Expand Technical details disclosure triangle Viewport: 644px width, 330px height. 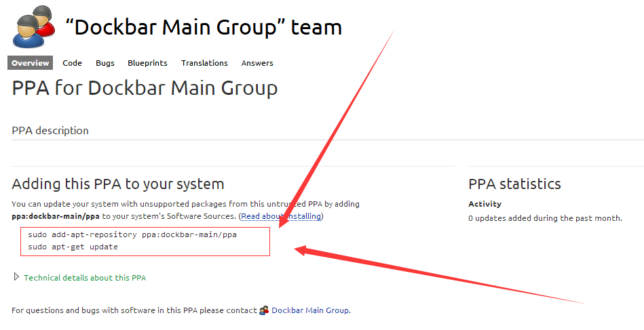click(16, 277)
